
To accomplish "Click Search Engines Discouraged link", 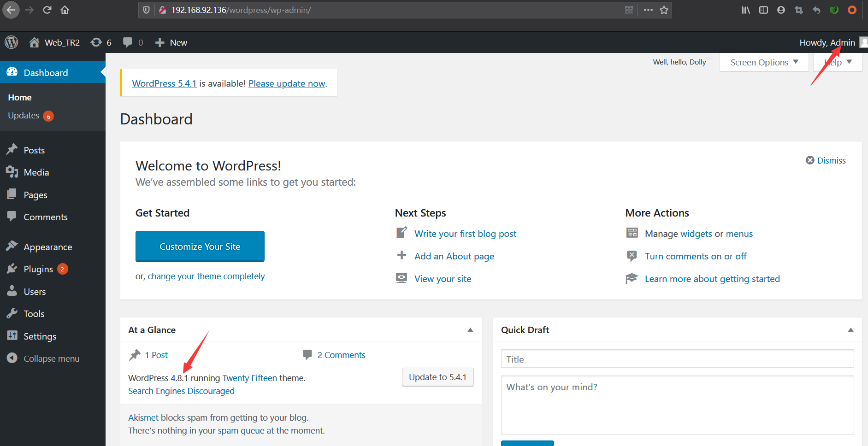I will [181, 391].
